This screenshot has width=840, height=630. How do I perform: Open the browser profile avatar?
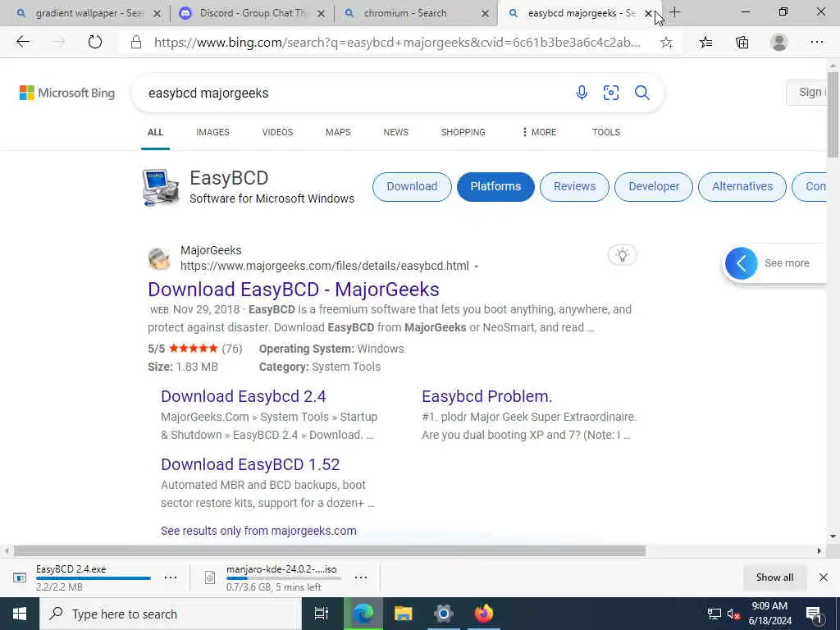tap(779, 43)
